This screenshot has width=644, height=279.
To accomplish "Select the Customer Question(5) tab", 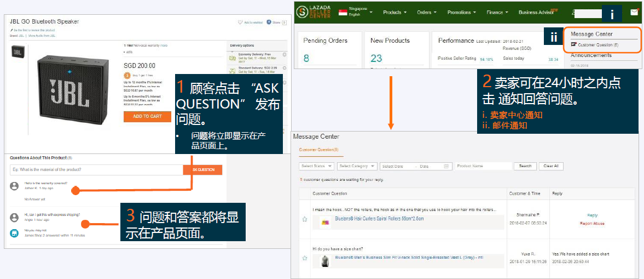I will point(318,150).
